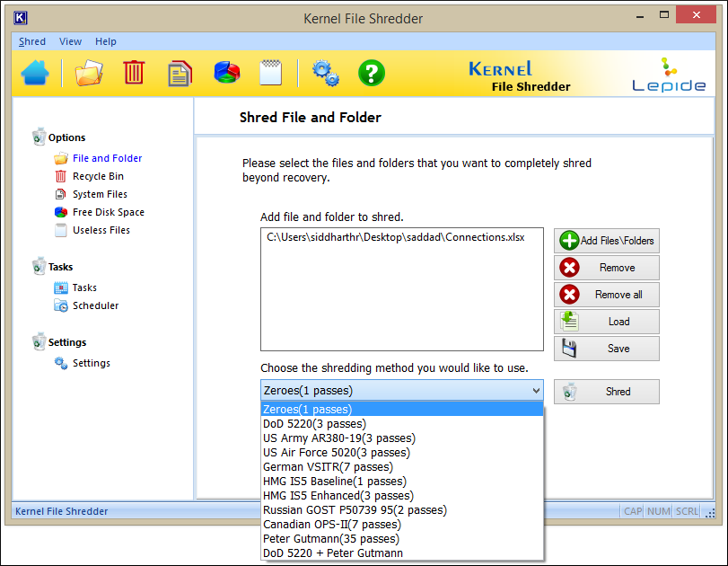
Task: Click the Tasks group header icon
Action: (39, 266)
